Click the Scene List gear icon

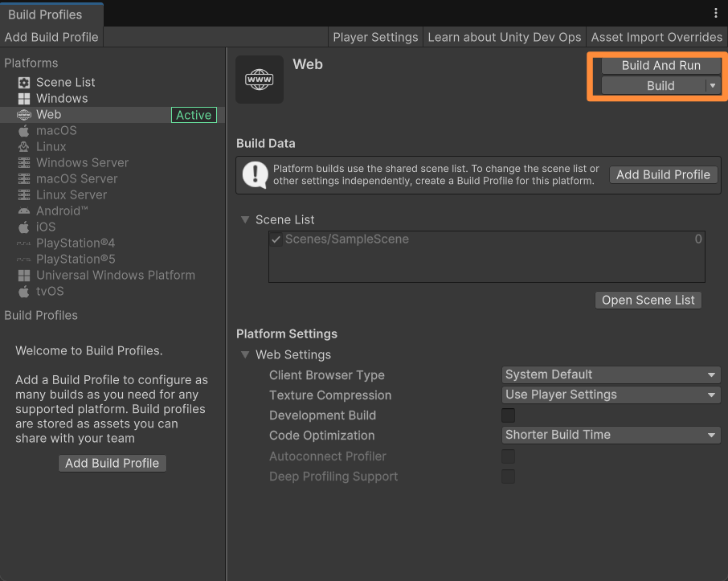click(x=23, y=83)
